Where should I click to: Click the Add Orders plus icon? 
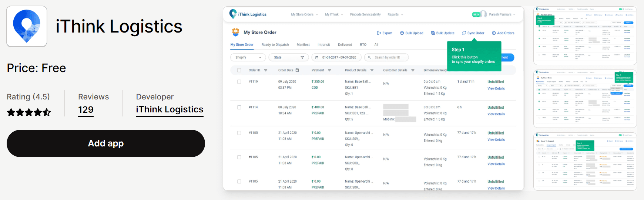(494, 33)
